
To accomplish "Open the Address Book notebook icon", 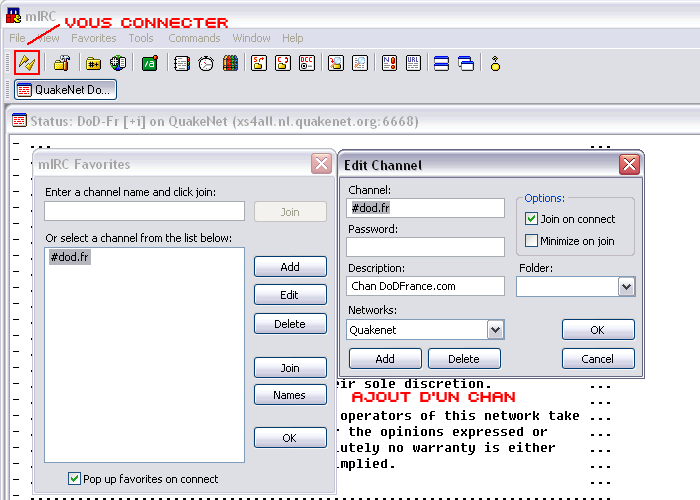I will [182, 63].
